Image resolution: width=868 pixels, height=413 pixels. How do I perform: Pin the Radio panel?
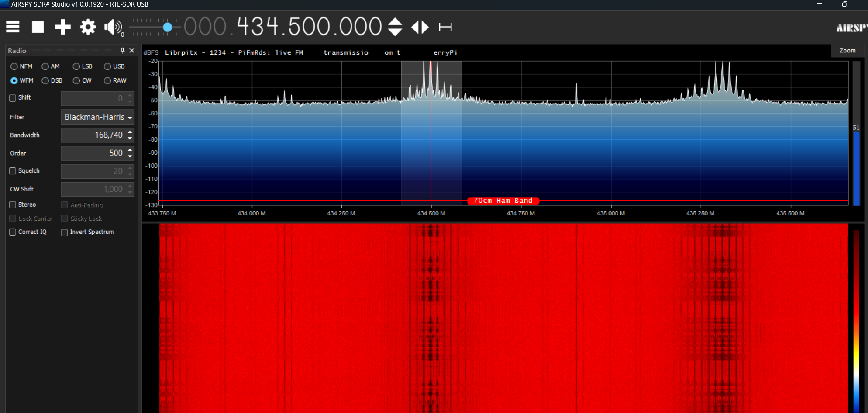click(122, 50)
